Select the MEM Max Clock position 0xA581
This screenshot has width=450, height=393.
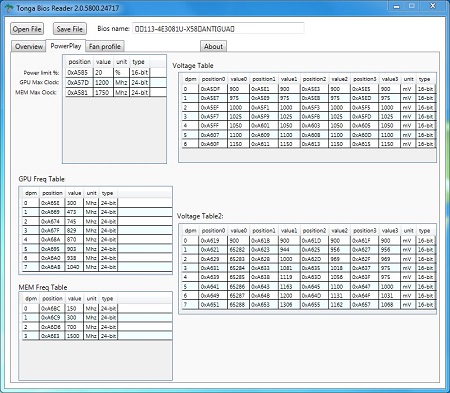pos(79,93)
